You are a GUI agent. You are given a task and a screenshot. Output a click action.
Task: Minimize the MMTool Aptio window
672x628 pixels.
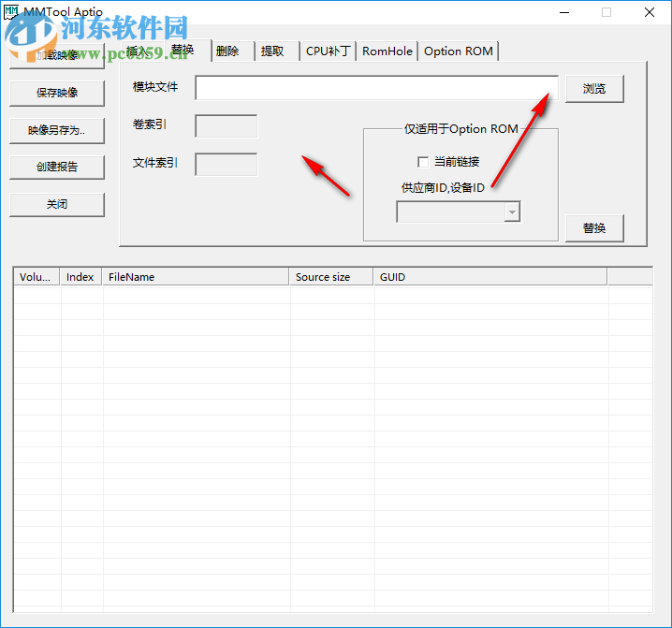pyautogui.click(x=564, y=12)
